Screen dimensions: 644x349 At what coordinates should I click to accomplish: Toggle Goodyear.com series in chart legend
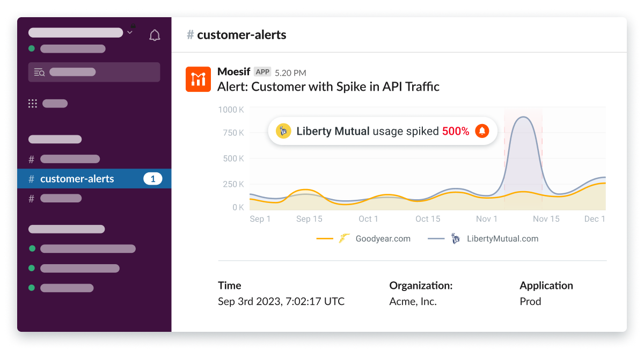click(x=363, y=238)
